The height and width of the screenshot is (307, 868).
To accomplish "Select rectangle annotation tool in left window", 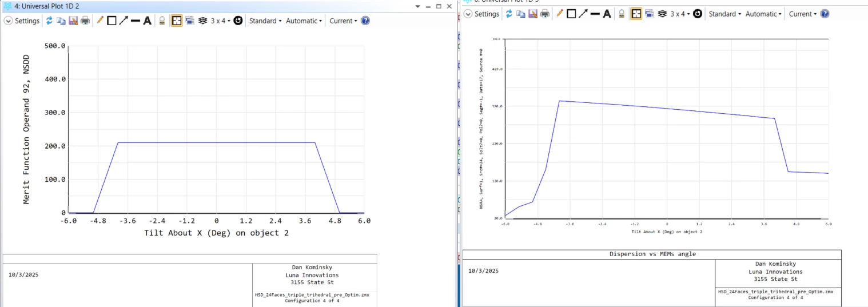I will [112, 21].
